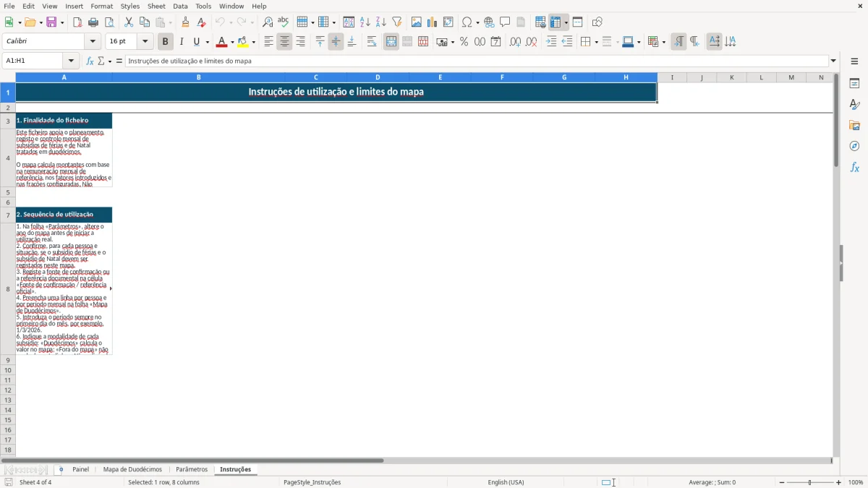Toggle horizontal center alignment
Screen dimensions: 868x488
284,42
